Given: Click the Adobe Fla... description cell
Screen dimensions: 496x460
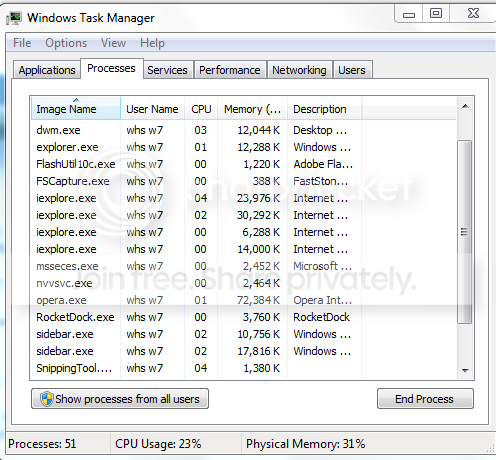Looking at the screenshot, I should (323, 164).
